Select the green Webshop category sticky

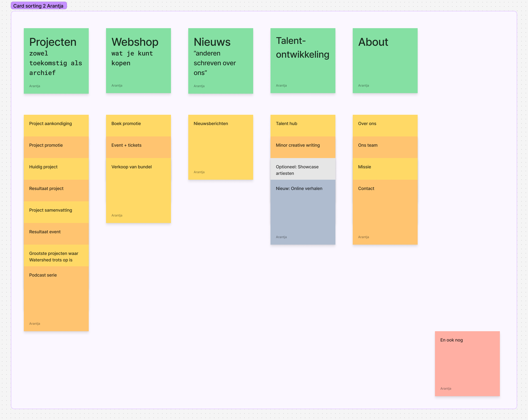click(x=138, y=60)
